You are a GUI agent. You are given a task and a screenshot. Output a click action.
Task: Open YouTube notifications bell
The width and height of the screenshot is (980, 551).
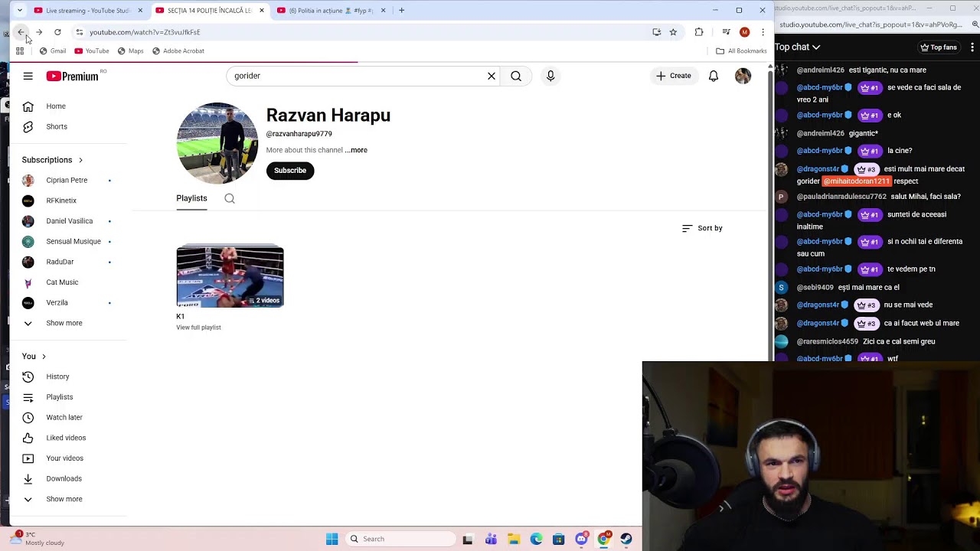click(714, 76)
